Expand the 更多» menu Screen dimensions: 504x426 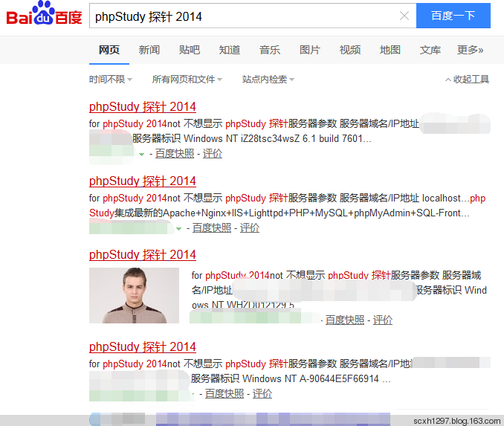tap(471, 50)
